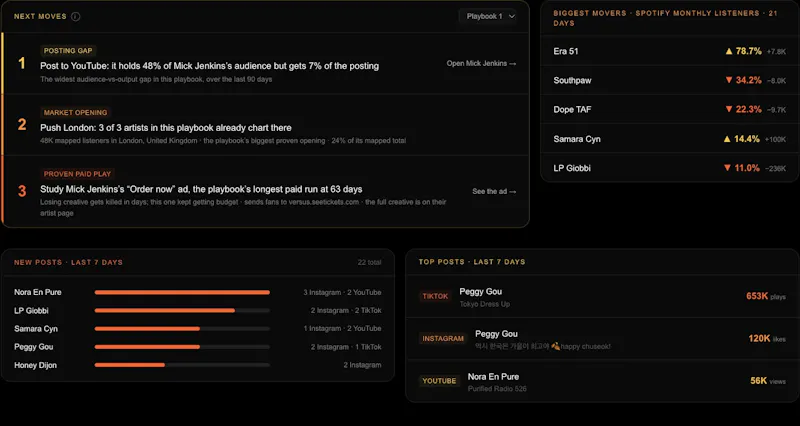Click rank number 3 in Next Moves
This screenshot has height=426, width=800.
[x=22, y=191]
